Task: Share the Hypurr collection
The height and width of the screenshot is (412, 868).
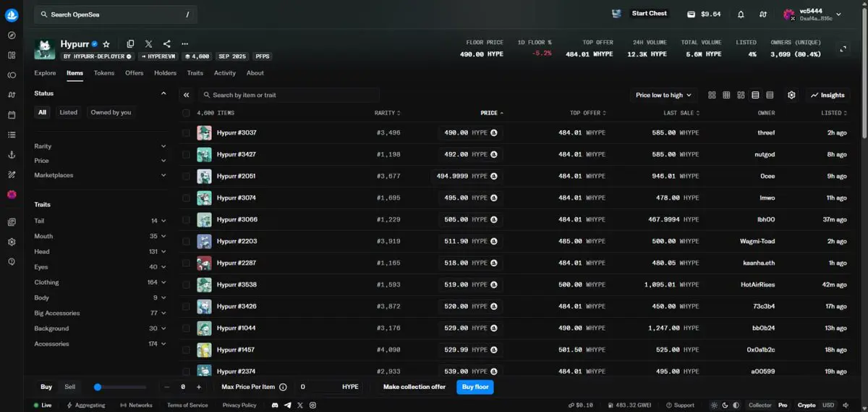Action: point(167,44)
